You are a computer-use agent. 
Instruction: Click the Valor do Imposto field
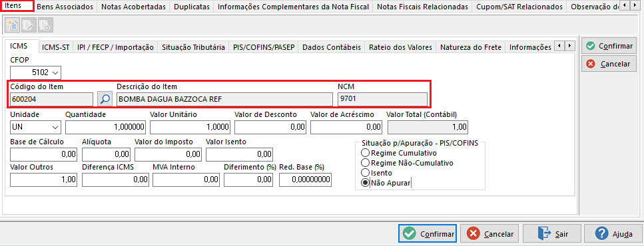(168, 154)
